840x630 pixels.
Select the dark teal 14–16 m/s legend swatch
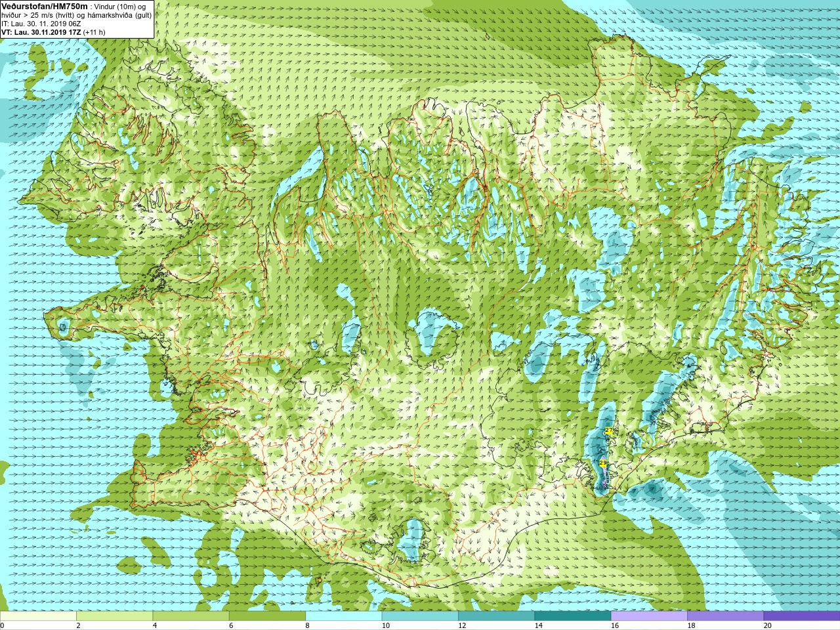(572, 616)
